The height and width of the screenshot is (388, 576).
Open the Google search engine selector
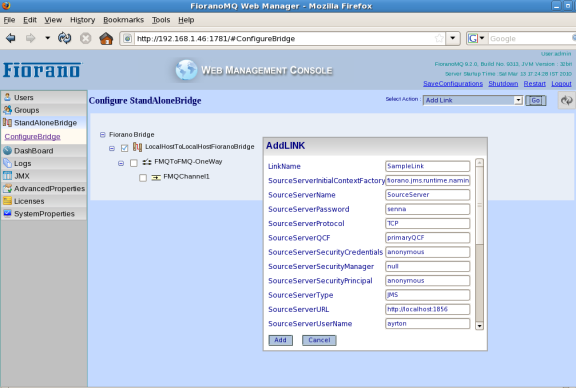[477, 38]
